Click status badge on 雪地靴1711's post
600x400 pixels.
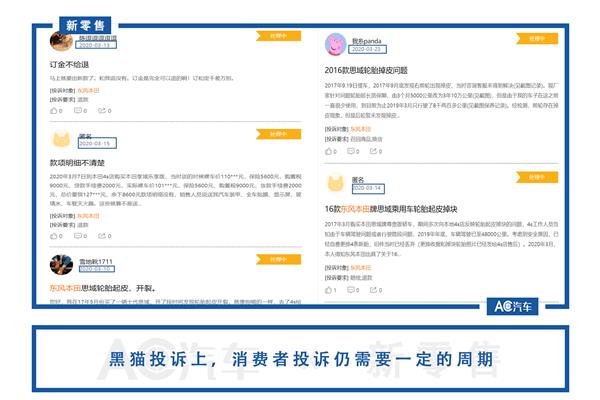click(279, 260)
